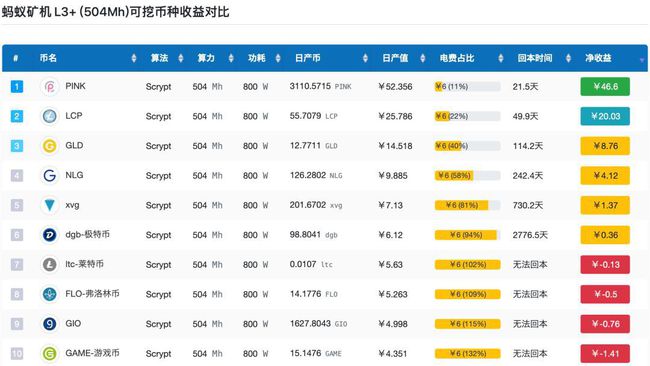Image resolution: width=650 pixels, height=366 pixels.
Task: Click the GLD gold coin icon
Action: pos(50,146)
